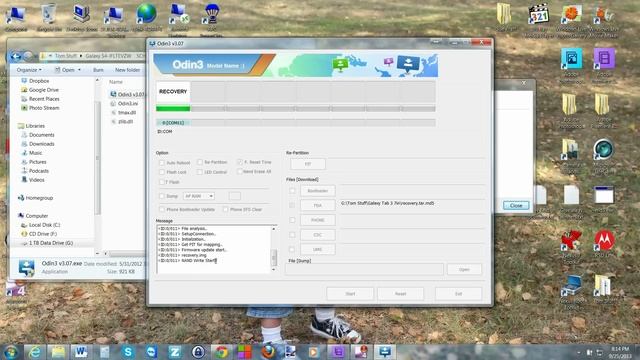Toggle the F. Reset Time checkbox
The height and width of the screenshot is (360, 640).
[240, 162]
